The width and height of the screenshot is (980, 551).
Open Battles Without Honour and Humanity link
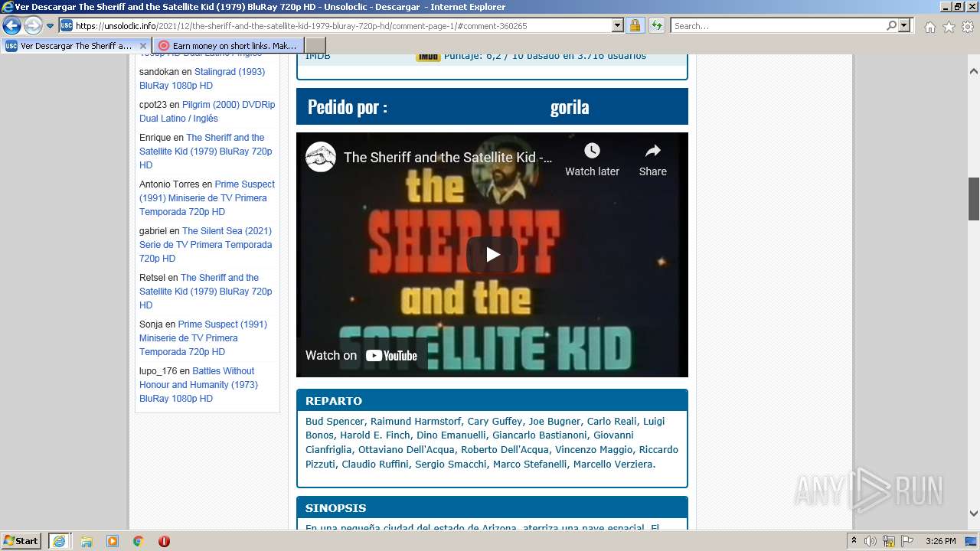coord(198,385)
